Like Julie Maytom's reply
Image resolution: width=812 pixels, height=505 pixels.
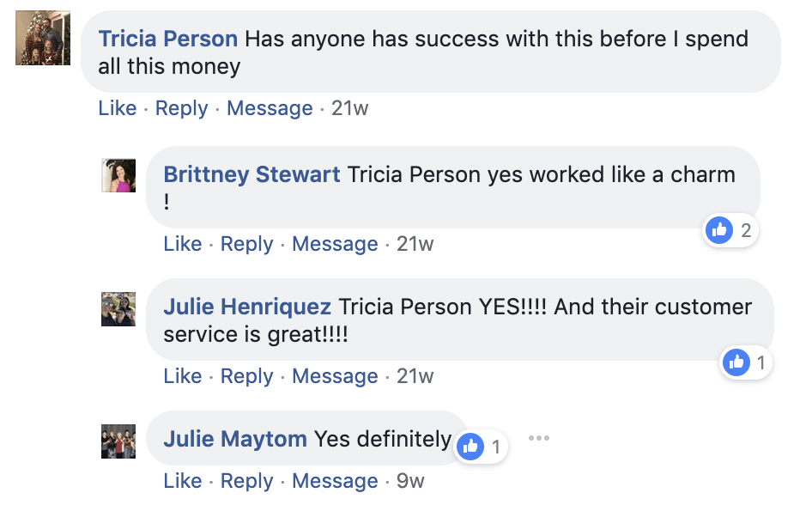[183, 481]
